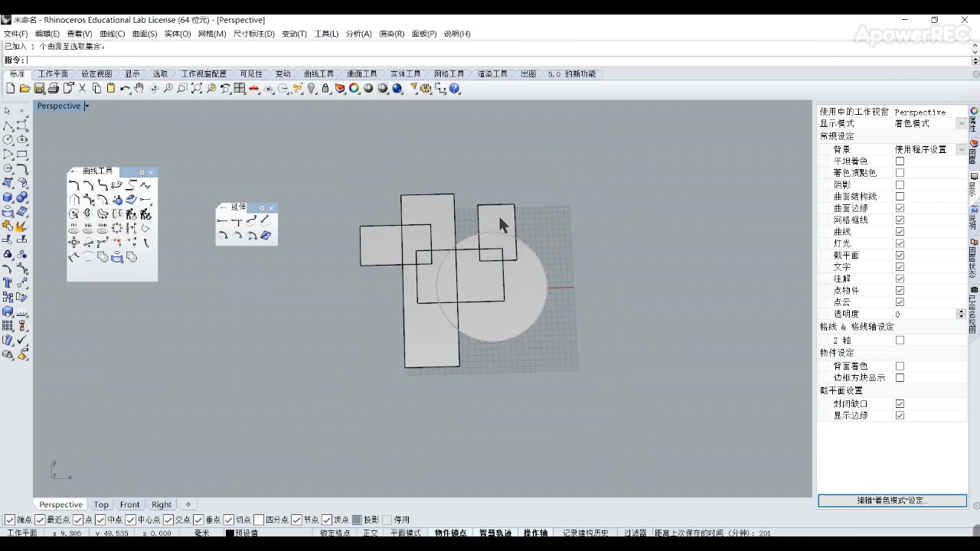The width and height of the screenshot is (980, 551).
Task: Undo last action with undo arrow
Action: 125,89
